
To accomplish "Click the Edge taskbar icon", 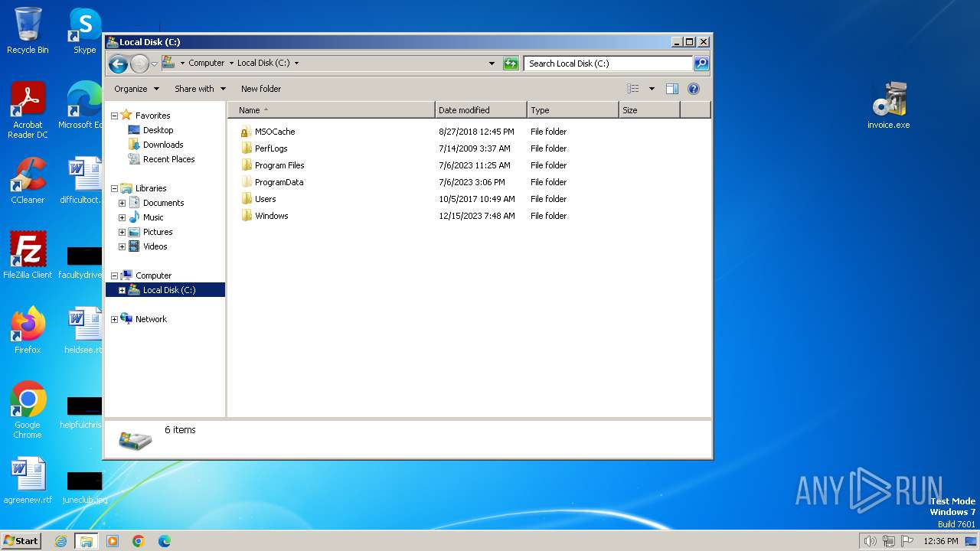I will point(165,541).
